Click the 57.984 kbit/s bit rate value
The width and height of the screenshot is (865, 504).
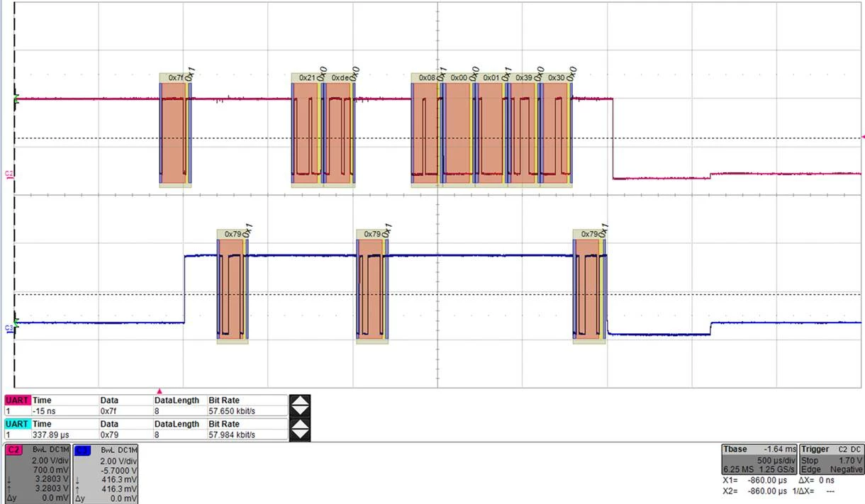(232, 435)
